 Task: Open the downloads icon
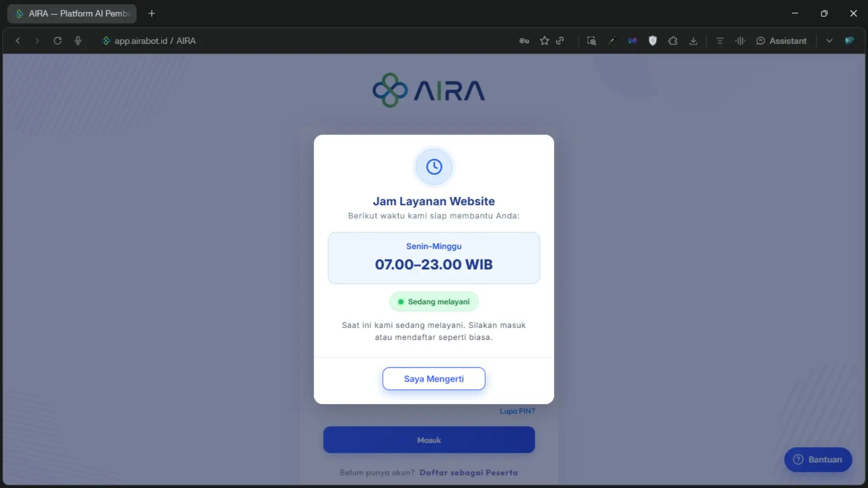[693, 41]
